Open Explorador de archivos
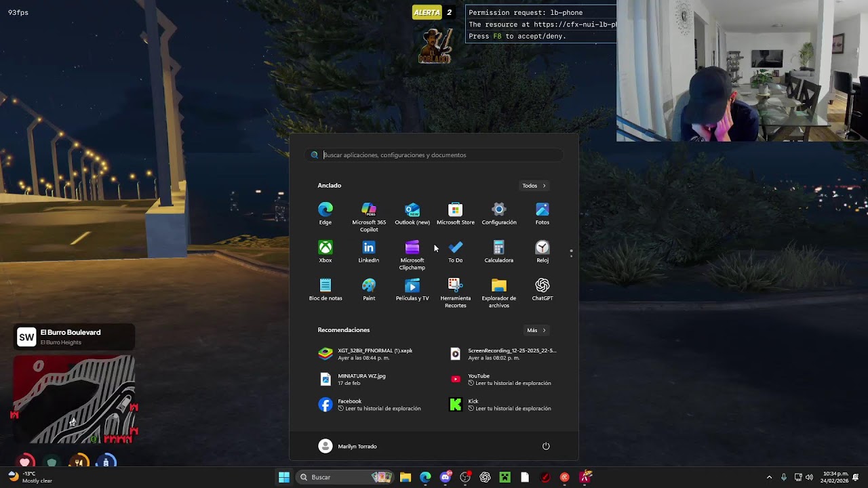The width and height of the screenshot is (868, 488). (x=499, y=293)
